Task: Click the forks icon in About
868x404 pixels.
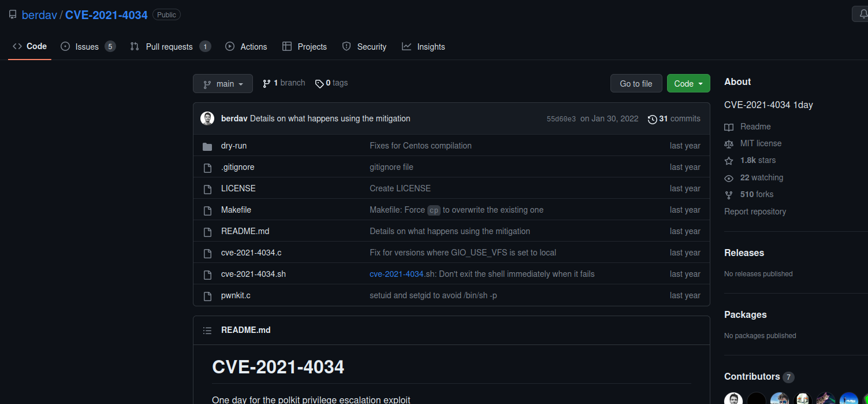Action: tap(729, 195)
